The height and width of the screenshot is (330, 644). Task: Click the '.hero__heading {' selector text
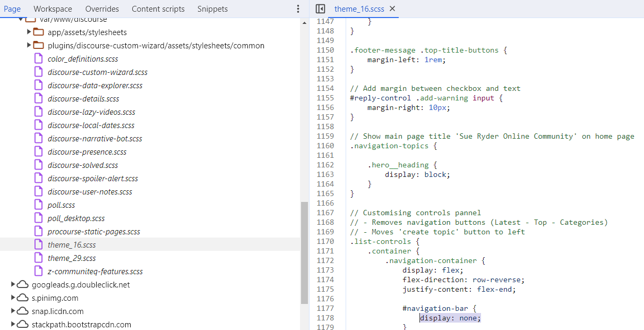[x=402, y=165]
